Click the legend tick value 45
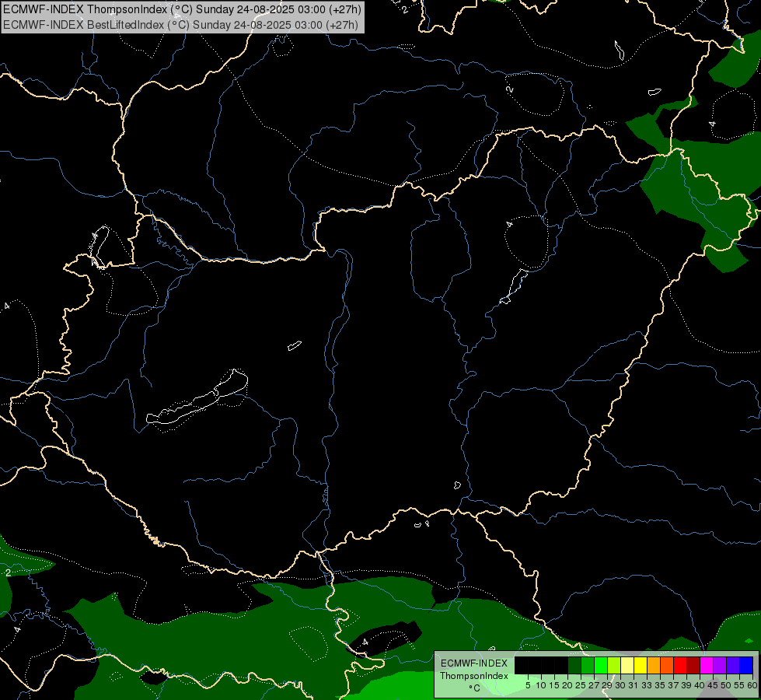 (713, 685)
